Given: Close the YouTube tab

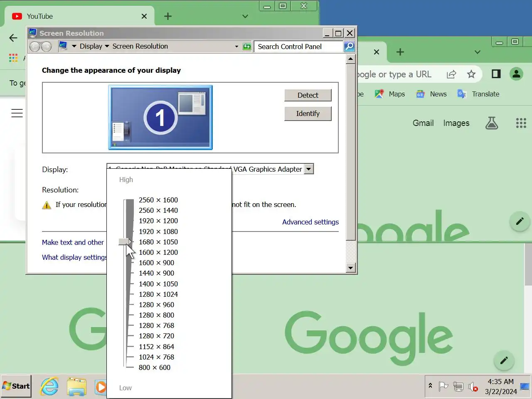Looking at the screenshot, I should point(144,16).
